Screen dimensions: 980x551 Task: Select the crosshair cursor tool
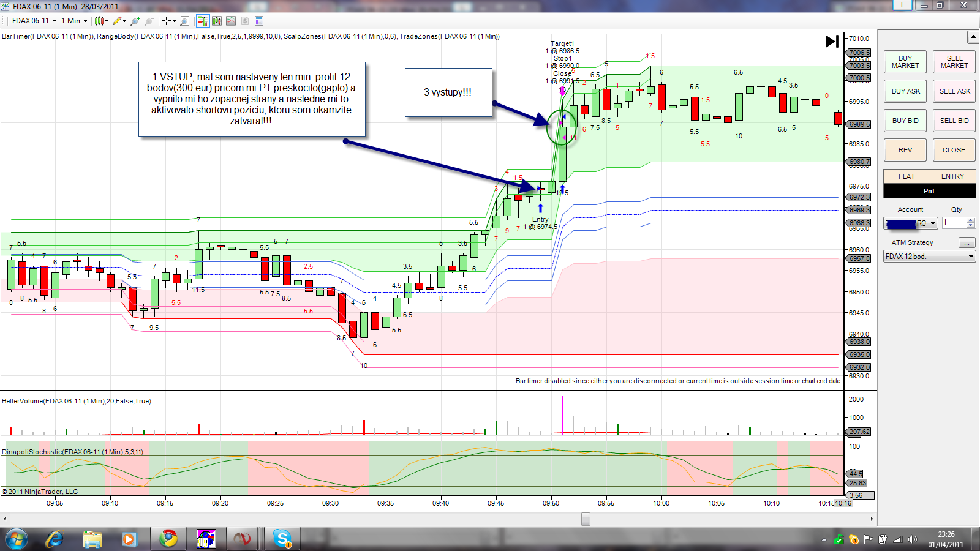pyautogui.click(x=166, y=21)
